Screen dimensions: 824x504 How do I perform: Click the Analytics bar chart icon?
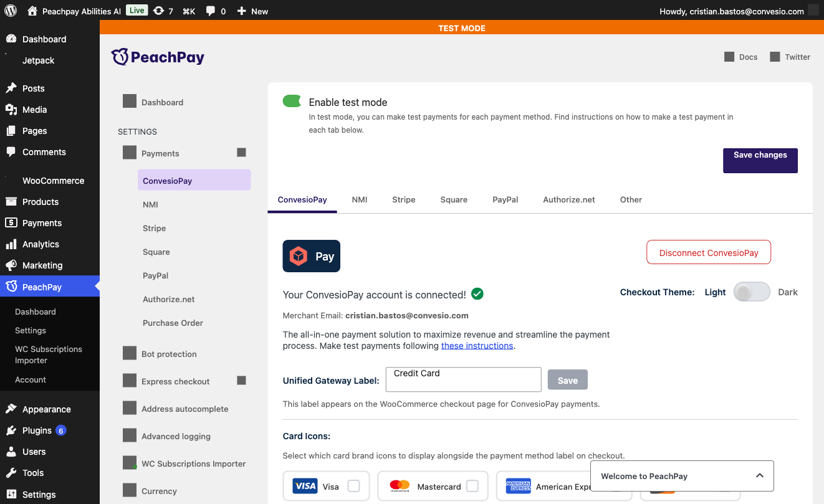[11, 244]
